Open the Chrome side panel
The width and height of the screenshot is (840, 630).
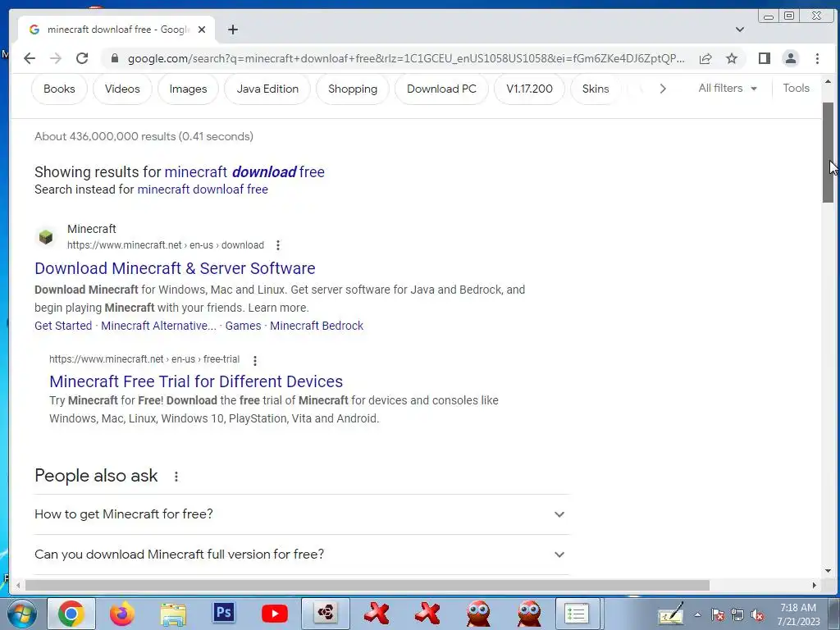pyautogui.click(x=765, y=58)
